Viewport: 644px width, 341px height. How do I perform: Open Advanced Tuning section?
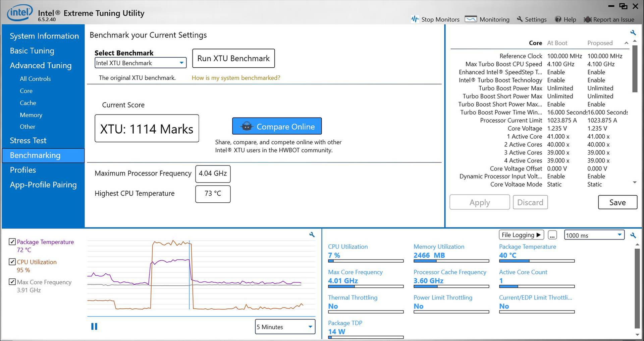[x=41, y=65]
